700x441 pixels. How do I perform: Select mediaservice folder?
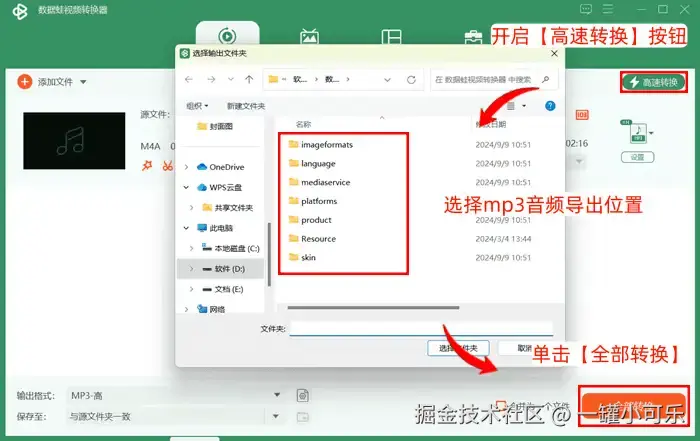(x=325, y=182)
